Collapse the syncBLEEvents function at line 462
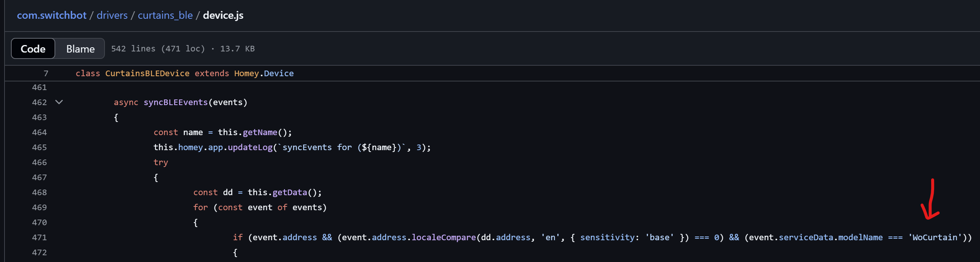The height and width of the screenshot is (262, 980). click(x=59, y=102)
